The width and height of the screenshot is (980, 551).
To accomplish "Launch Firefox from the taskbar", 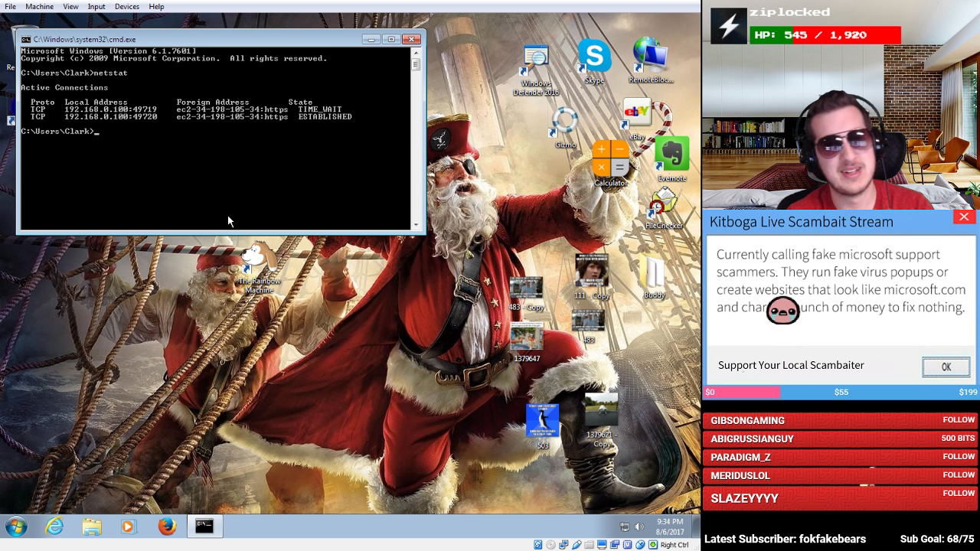I will (167, 527).
